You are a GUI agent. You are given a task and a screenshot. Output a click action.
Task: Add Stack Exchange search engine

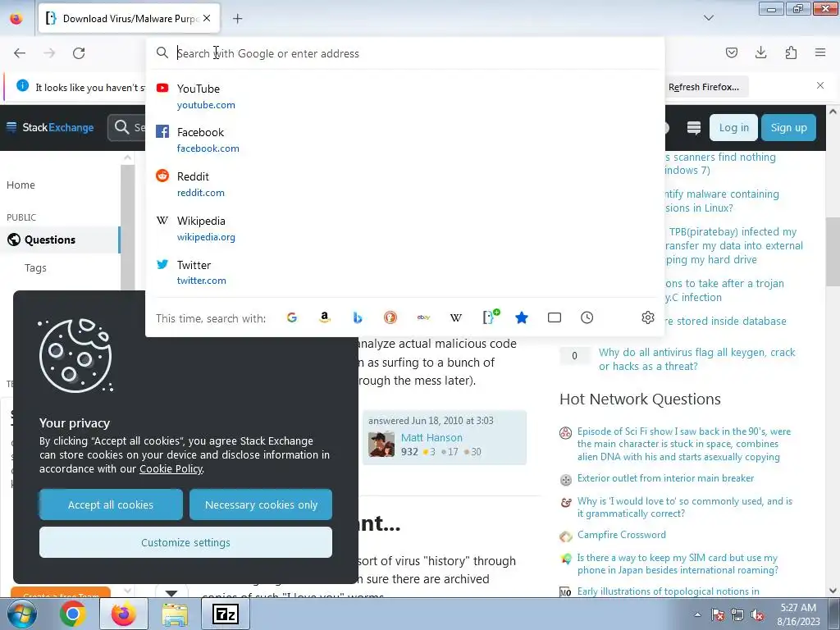click(490, 317)
